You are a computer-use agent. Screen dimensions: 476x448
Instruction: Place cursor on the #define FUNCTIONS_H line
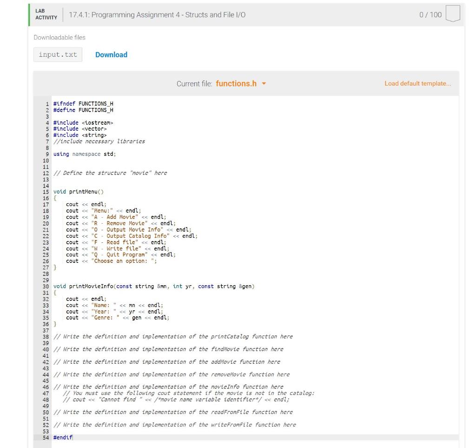[83, 110]
